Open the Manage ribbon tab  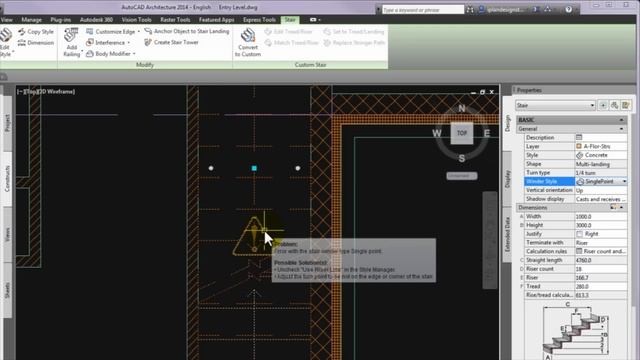31,20
